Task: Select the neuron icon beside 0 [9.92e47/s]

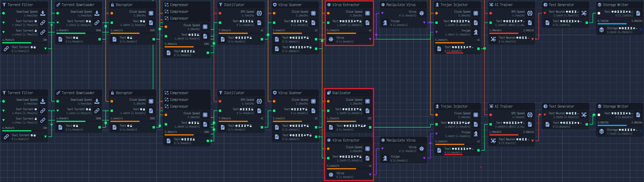Action: [x=493, y=141]
